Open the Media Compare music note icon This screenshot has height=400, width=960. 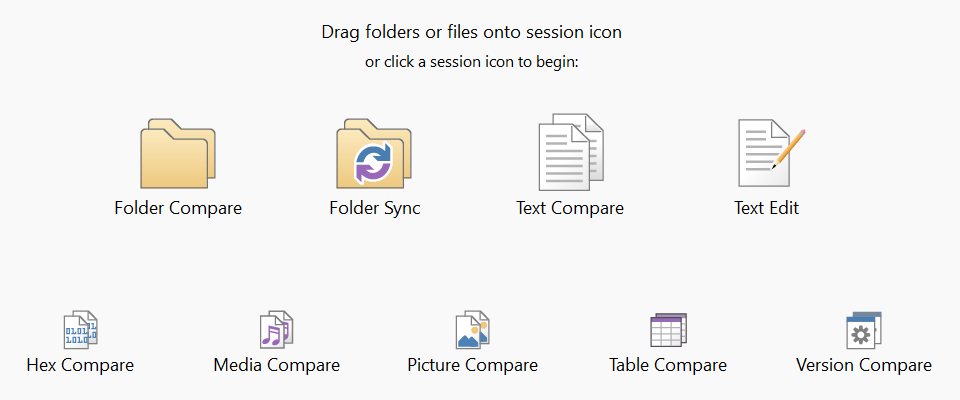tap(276, 329)
